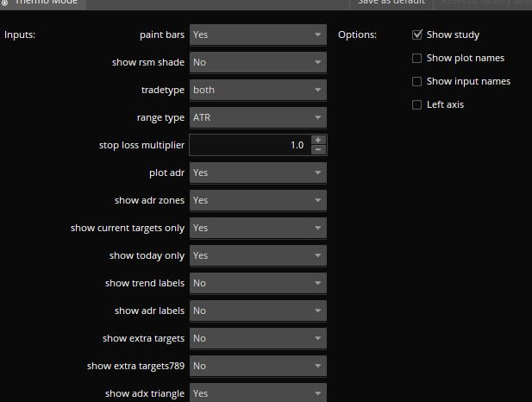Open the show extra targets789 dropdown
The width and height of the screenshot is (532, 402).
(258, 366)
